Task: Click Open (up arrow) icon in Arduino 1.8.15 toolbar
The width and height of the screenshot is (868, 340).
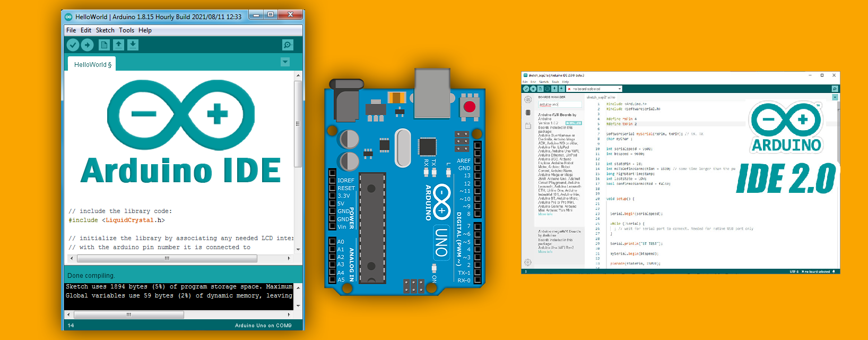Action: pyautogui.click(x=118, y=45)
